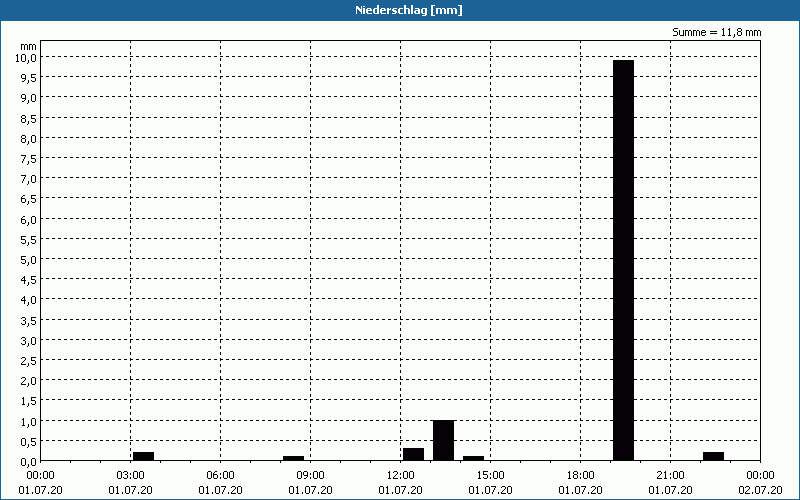Click the "3,0" y-axis label
800x500 pixels.
[28, 340]
